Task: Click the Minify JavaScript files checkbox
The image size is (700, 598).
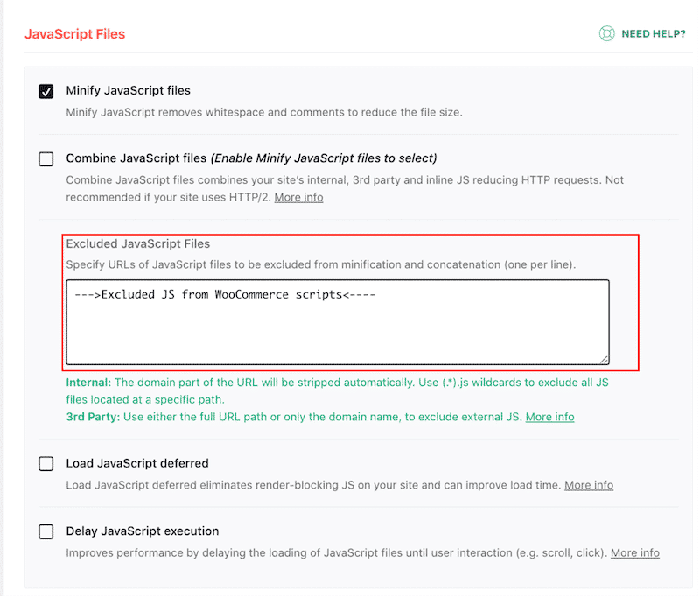Action: pos(45,90)
